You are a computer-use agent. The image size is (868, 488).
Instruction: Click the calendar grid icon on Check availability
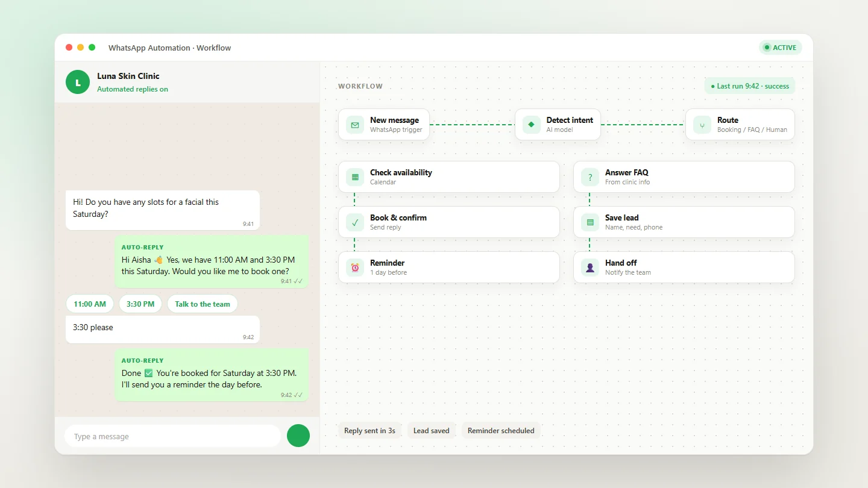[355, 177]
